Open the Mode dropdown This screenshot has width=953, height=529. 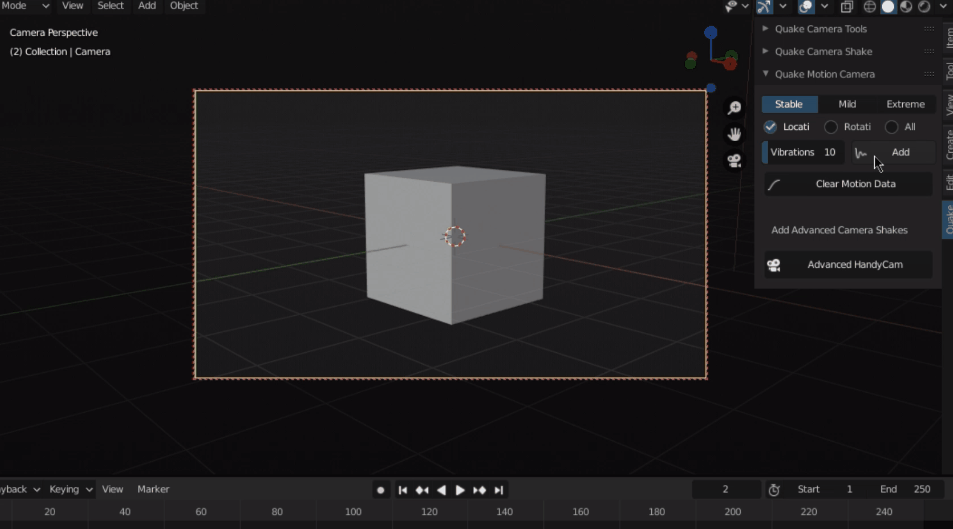(x=26, y=6)
